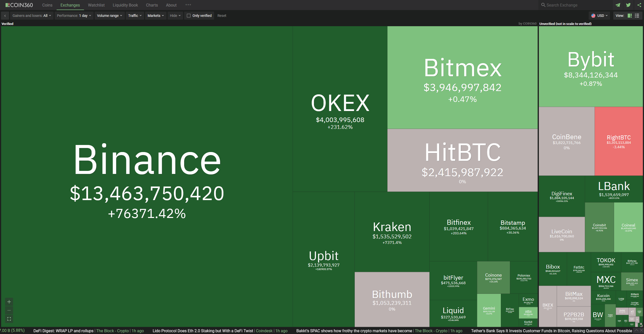The height and width of the screenshot is (334, 644).
Task: Click the back arrow in filter bar
Action: click(x=5, y=16)
